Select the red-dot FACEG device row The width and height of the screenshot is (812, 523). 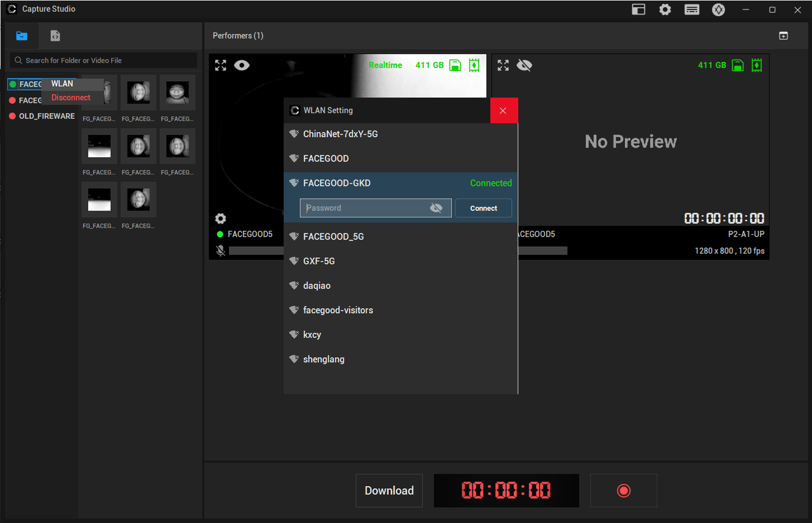coord(25,100)
